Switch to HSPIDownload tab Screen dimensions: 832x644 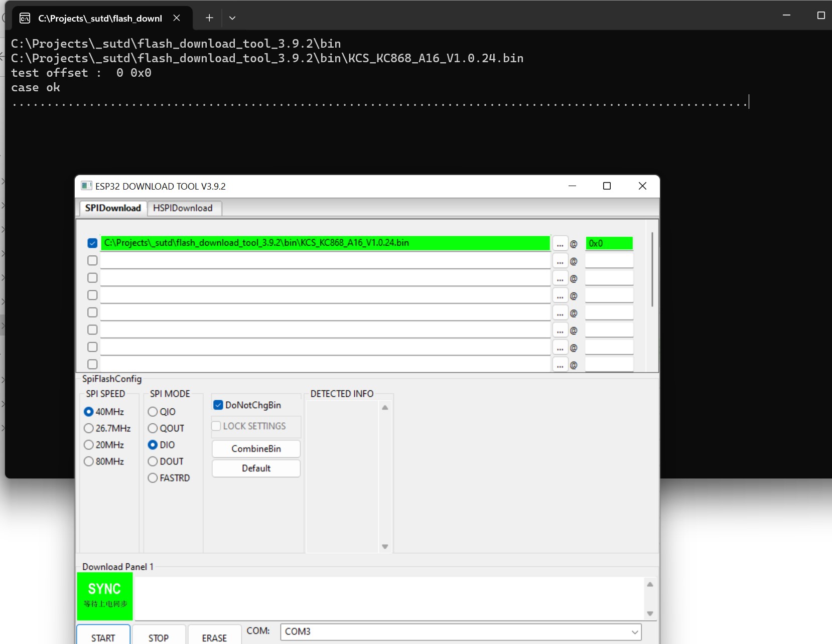(x=183, y=208)
